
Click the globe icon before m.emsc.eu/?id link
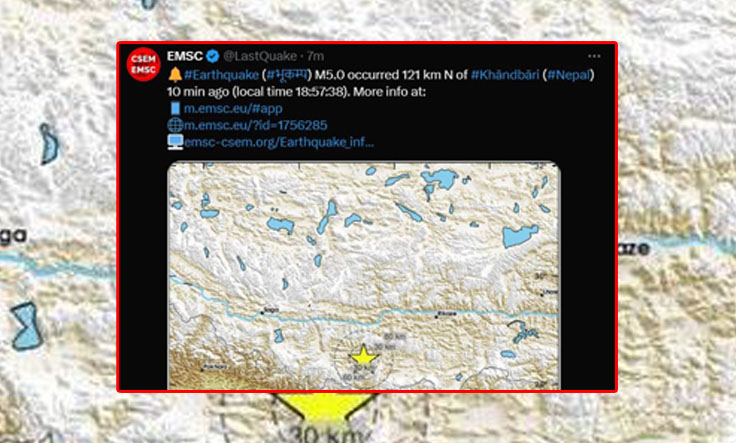tap(175, 125)
